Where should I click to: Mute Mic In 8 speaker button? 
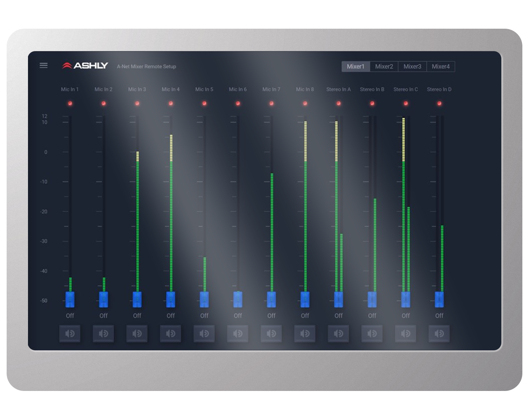[305, 334]
